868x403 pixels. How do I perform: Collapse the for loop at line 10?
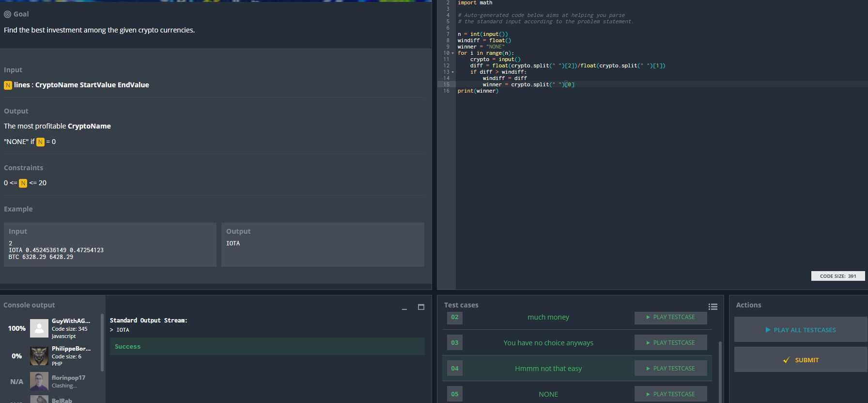tap(453, 53)
